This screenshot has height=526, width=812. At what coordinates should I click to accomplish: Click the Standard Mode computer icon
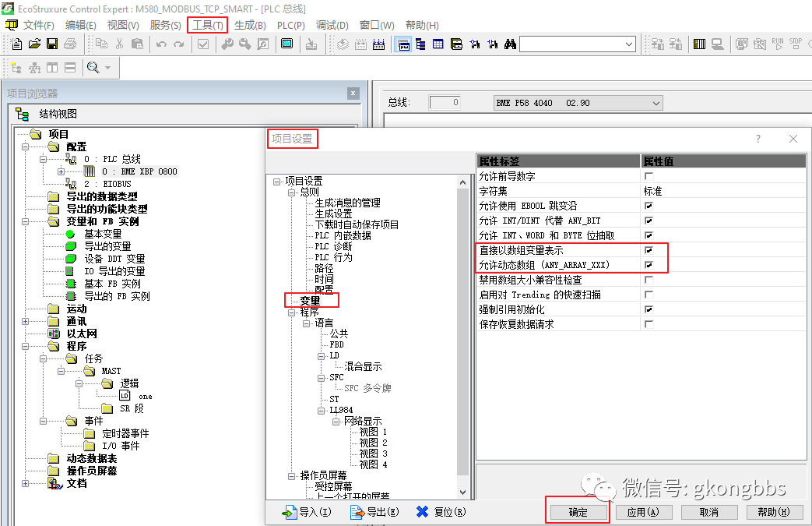(x=718, y=44)
